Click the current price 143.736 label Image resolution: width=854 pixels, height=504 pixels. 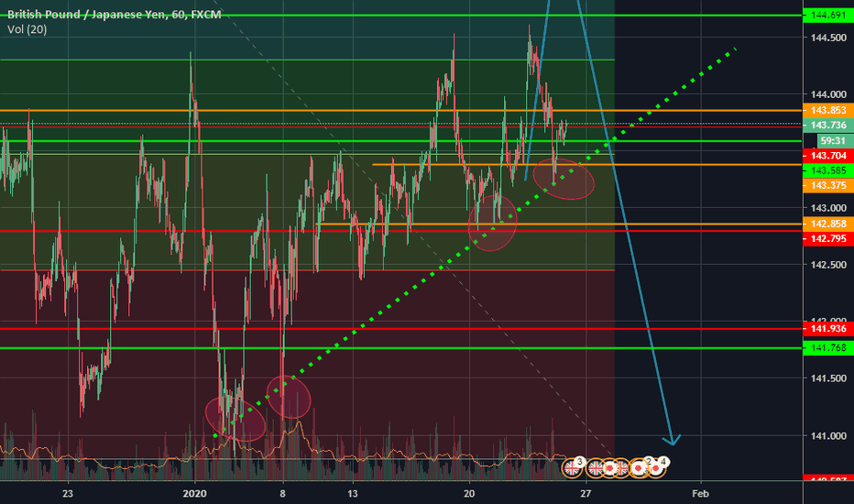click(x=827, y=126)
